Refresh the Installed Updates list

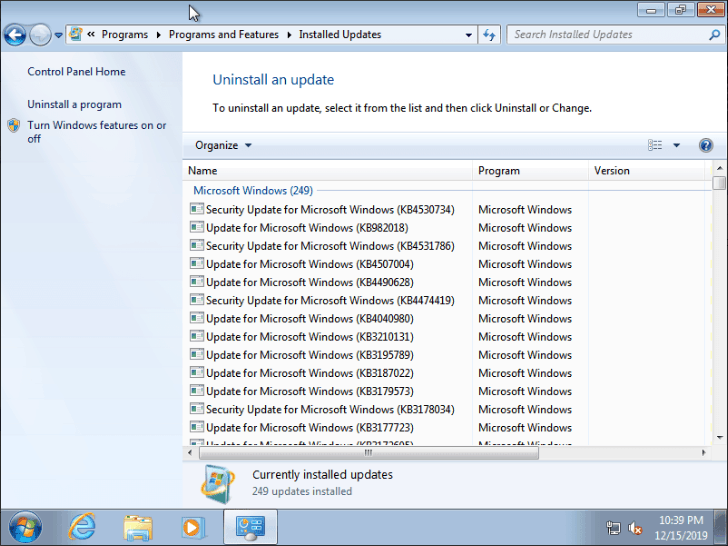click(x=489, y=35)
